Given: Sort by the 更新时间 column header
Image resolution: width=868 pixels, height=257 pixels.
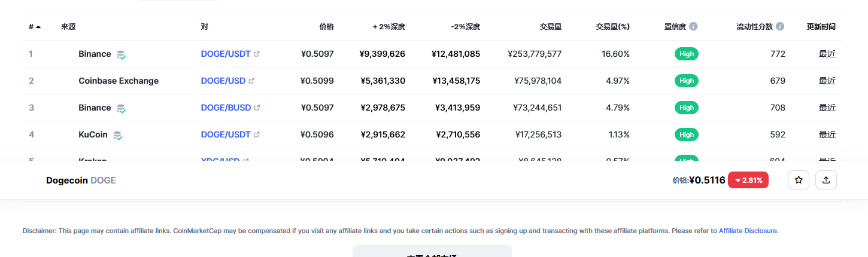Looking at the screenshot, I should click(x=821, y=27).
